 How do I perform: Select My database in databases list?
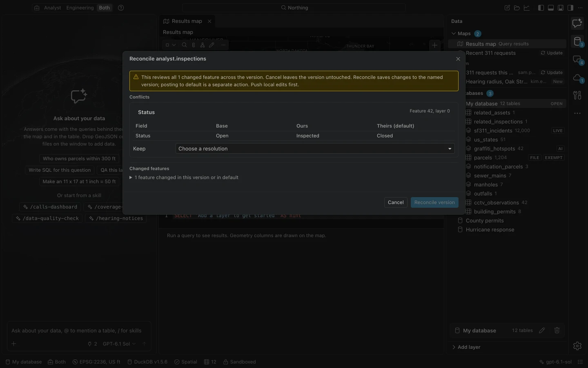coord(507,104)
